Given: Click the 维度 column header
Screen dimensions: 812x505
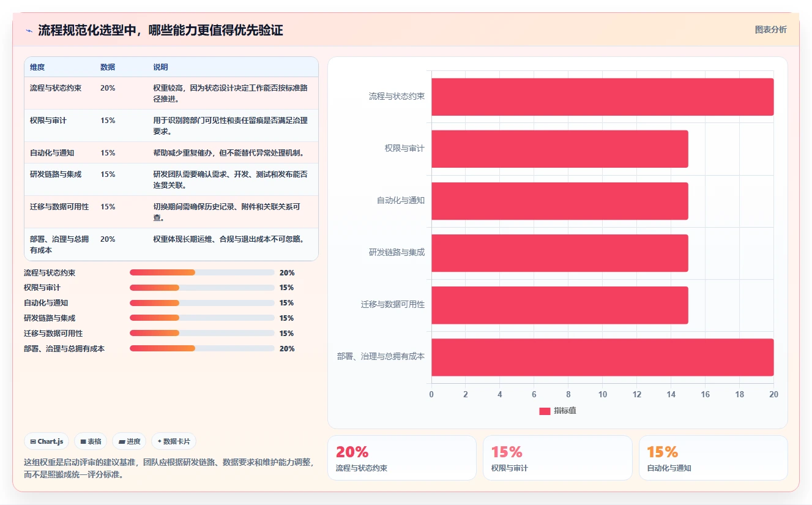Looking at the screenshot, I should (x=37, y=67).
